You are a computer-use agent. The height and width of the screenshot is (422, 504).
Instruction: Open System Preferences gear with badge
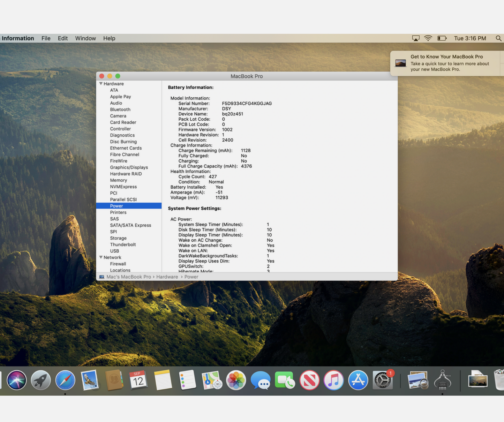click(383, 380)
